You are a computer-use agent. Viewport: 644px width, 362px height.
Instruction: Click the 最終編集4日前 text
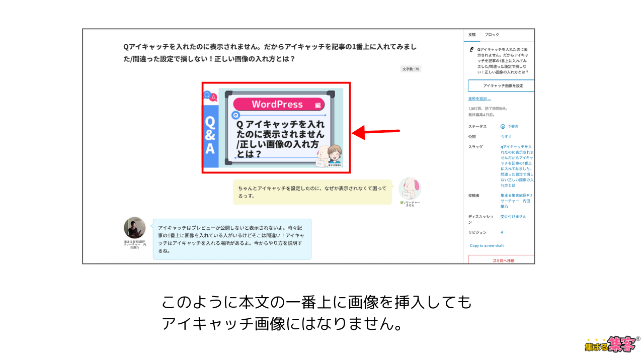click(481, 115)
